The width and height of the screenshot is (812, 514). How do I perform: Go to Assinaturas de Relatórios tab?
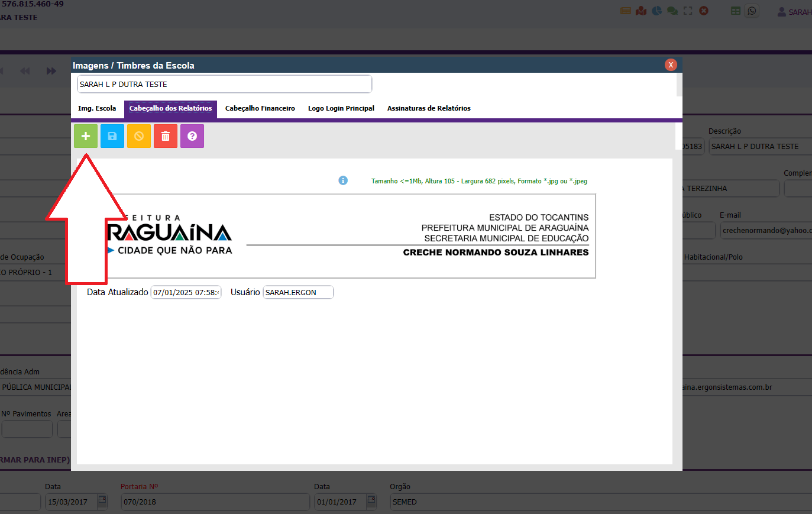tap(429, 108)
